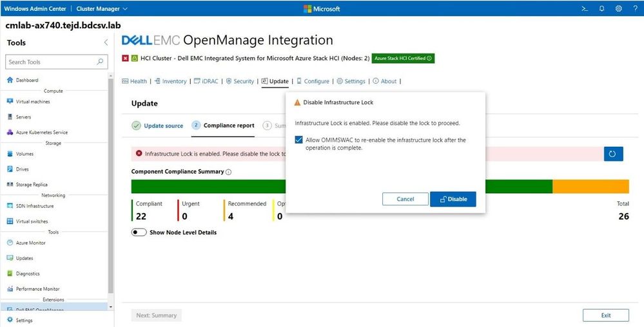
Task: Switch to the Configure tab
Action: (313, 81)
